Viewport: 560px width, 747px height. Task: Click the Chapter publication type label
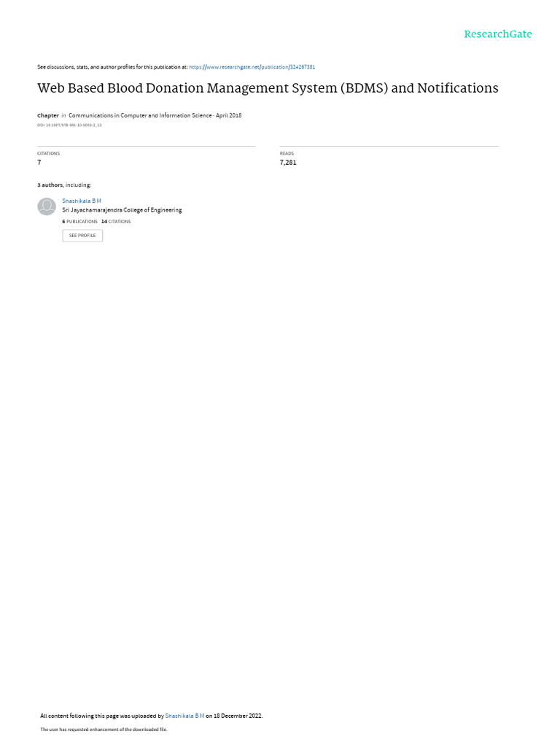(48, 115)
